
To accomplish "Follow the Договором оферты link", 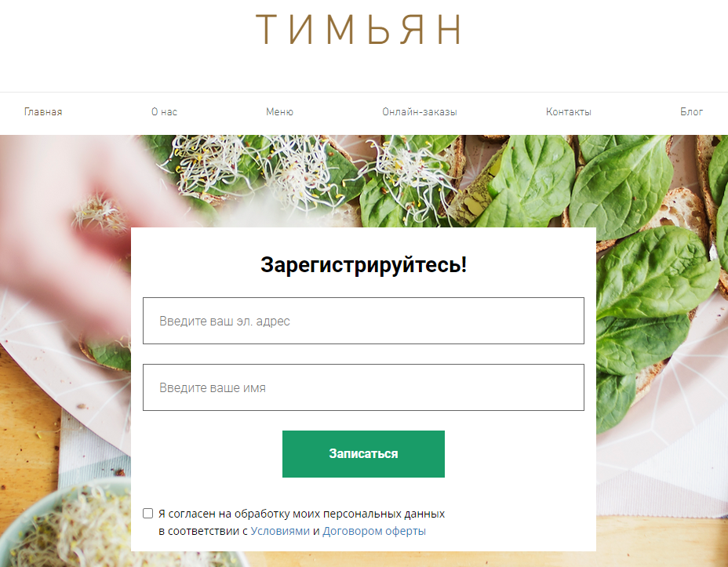I will [373, 531].
